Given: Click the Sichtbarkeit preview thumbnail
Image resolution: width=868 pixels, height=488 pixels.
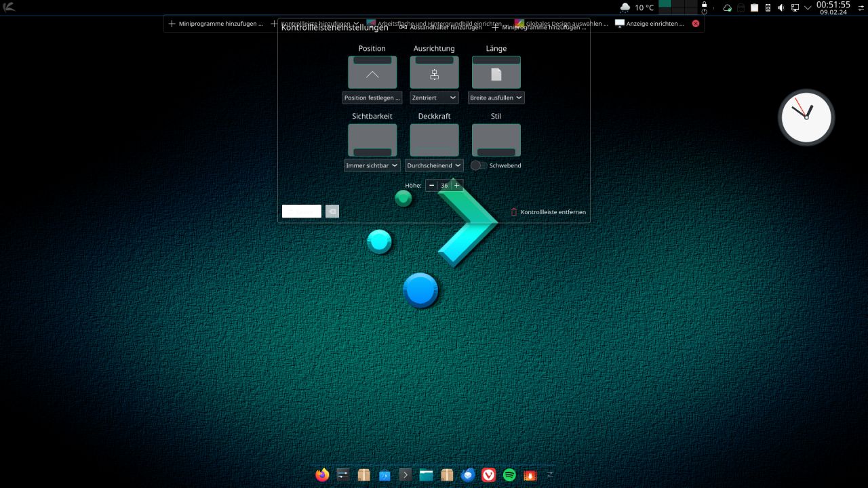Looking at the screenshot, I should pos(372,140).
